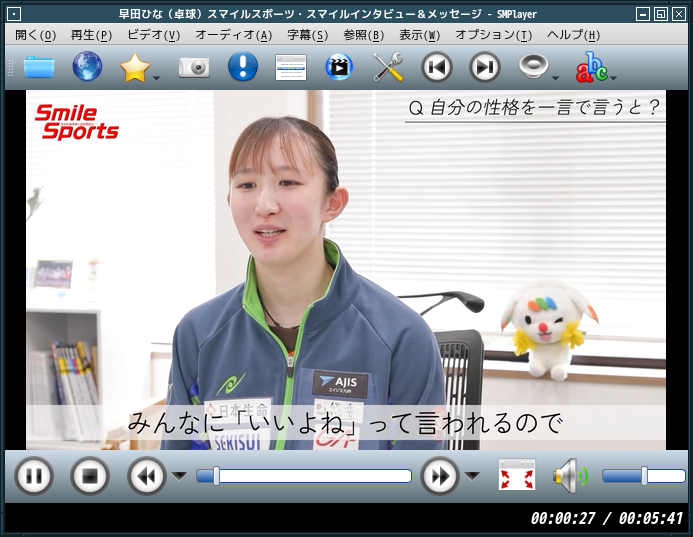693x537 pixels.
Task: Mute audio with the speaker icon
Action: 571,476
